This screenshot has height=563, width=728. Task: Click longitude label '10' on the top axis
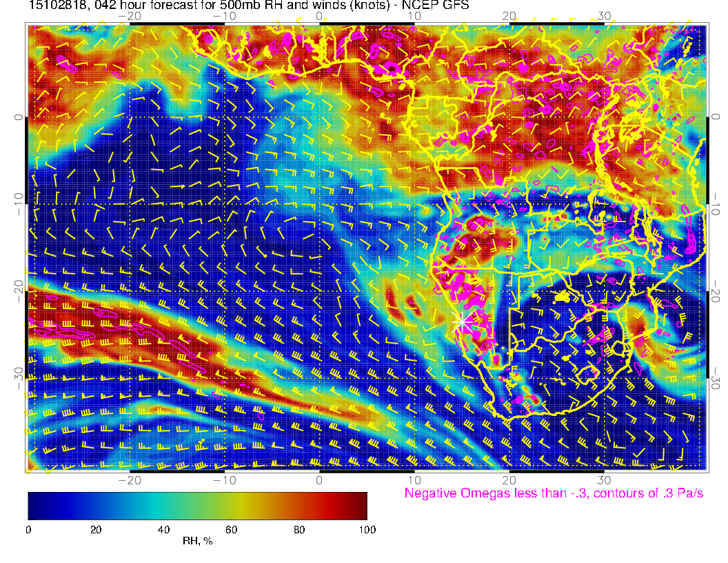[x=414, y=17]
